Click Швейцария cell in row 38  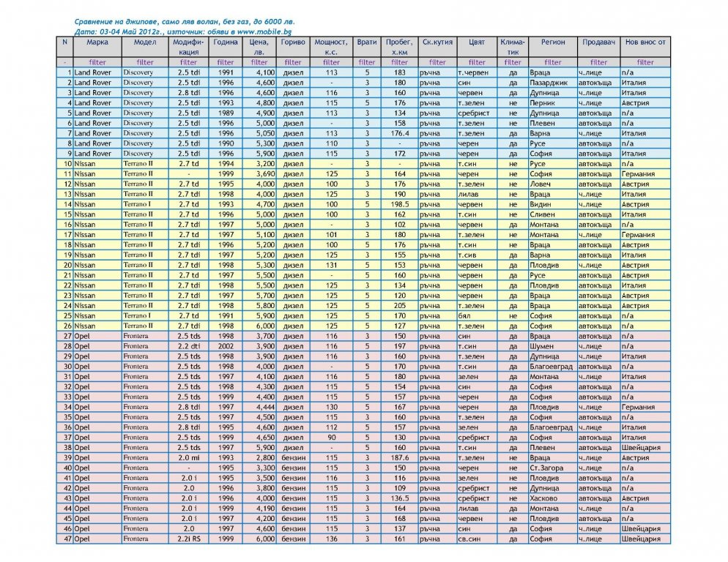[x=641, y=448]
